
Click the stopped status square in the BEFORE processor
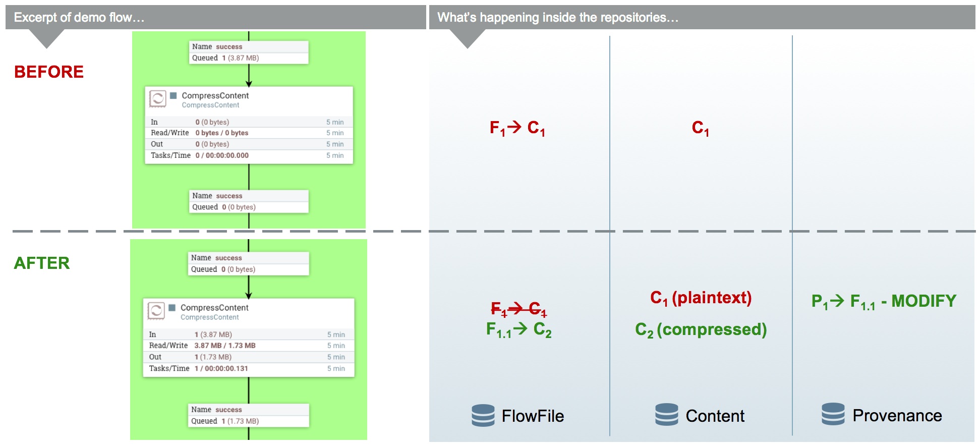174,95
